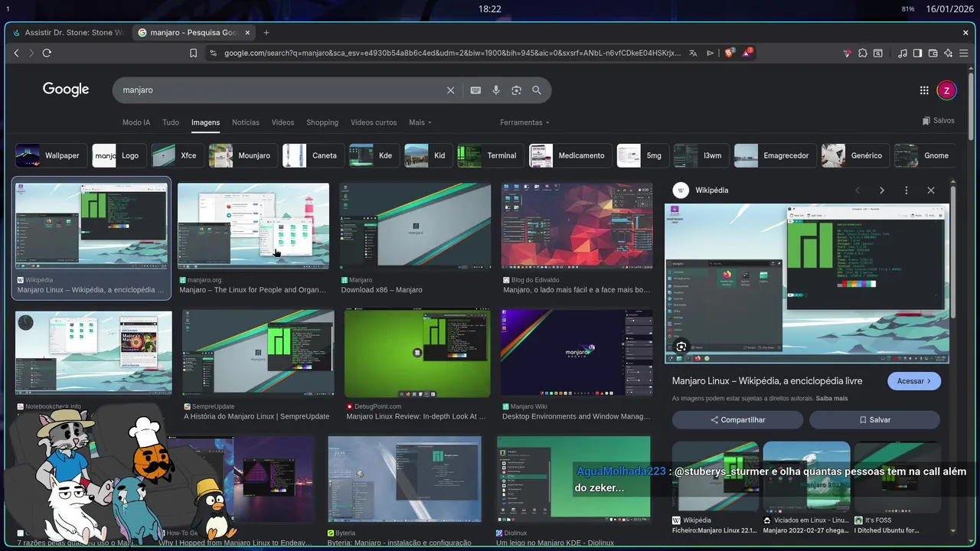
Task: Filter images by Medicamento chip
Action: click(570, 155)
